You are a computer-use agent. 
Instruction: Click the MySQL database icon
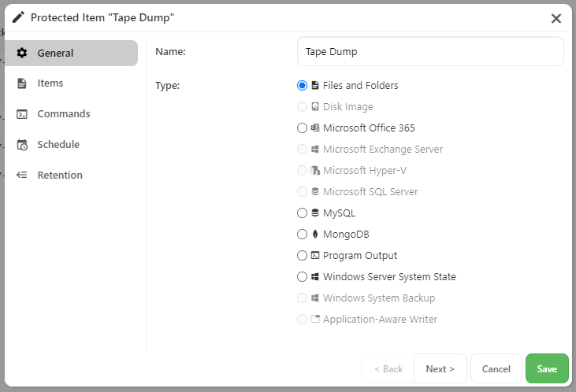pyautogui.click(x=315, y=213)
